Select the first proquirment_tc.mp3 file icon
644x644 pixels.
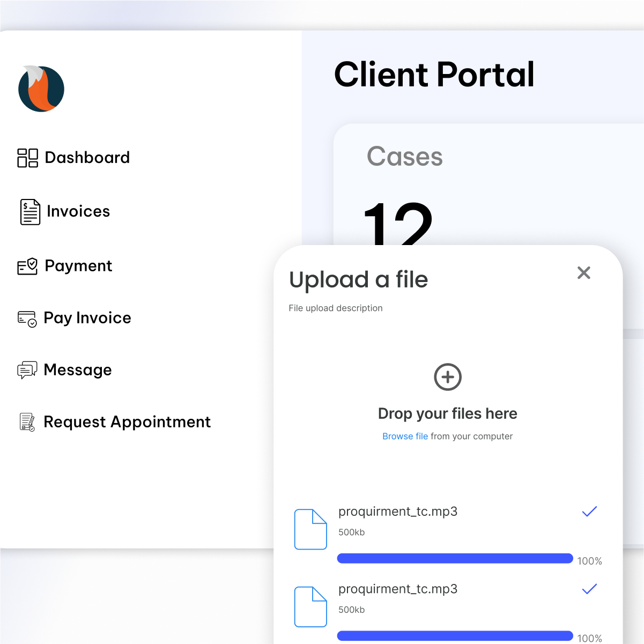click(310, 530)
